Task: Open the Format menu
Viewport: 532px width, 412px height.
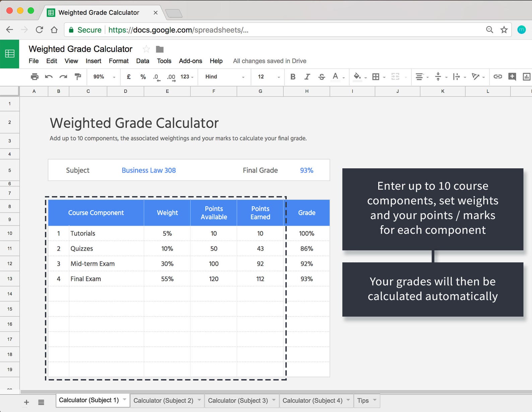Action: [119, 61]
